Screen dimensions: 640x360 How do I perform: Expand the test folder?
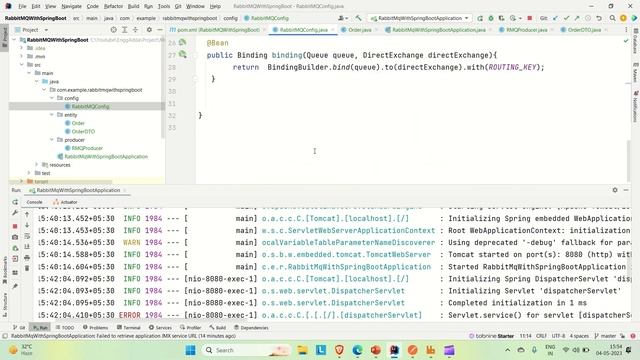point(29,173)
